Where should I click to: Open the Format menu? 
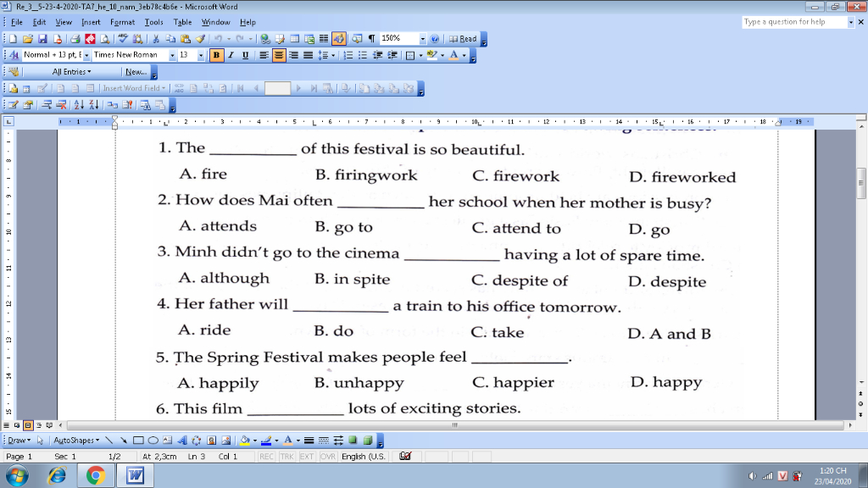pyautogui.click(x=122, y=22)
